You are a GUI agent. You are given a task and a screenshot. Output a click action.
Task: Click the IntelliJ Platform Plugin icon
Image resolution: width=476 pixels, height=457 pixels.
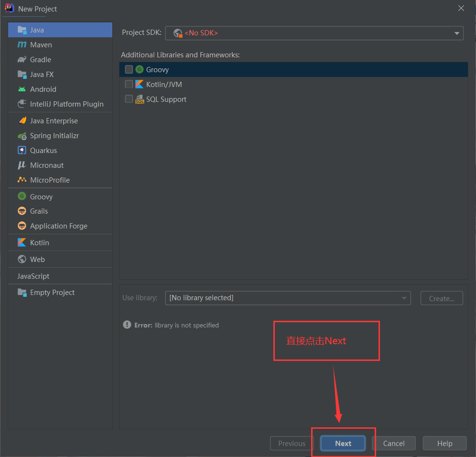pos(22,104)
